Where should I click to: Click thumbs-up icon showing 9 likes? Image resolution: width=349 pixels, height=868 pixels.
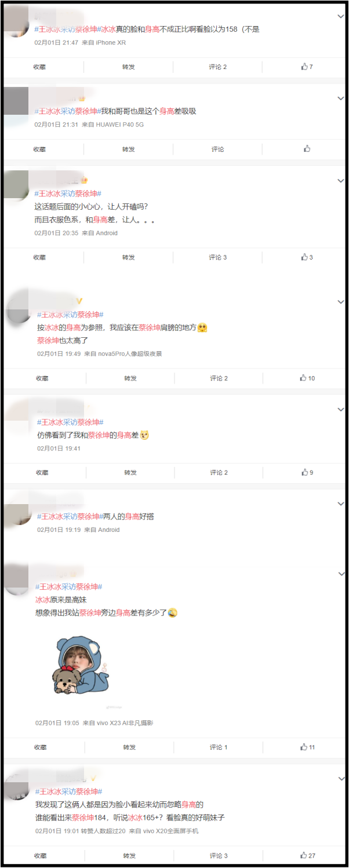click(x=307, y=472)
